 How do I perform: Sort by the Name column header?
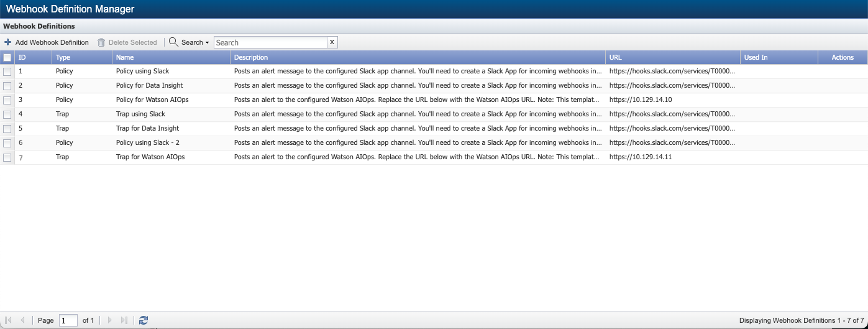(x=171, y=57)
